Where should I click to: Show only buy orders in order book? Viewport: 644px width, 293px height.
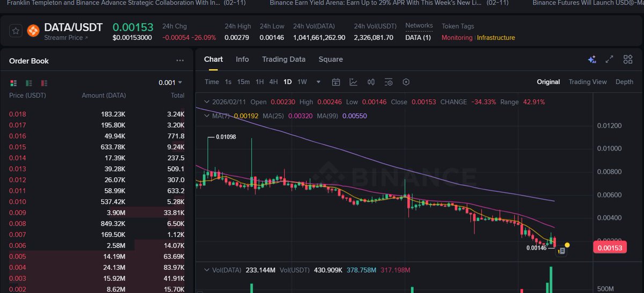tap(29, 83)
